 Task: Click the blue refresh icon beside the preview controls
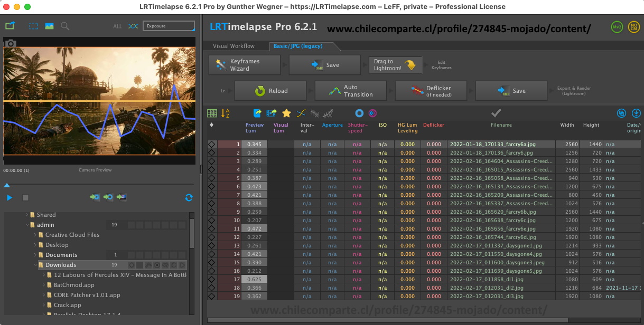coord(189,197)
